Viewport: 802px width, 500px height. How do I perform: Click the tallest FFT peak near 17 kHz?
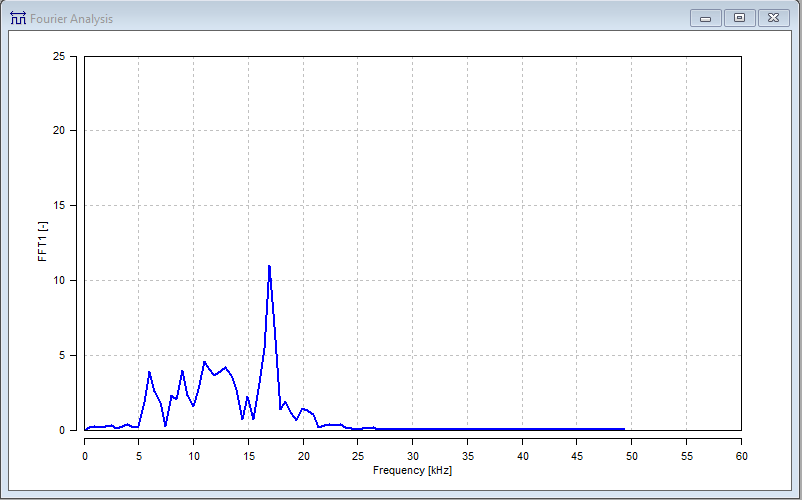click(x=269, y=267)
